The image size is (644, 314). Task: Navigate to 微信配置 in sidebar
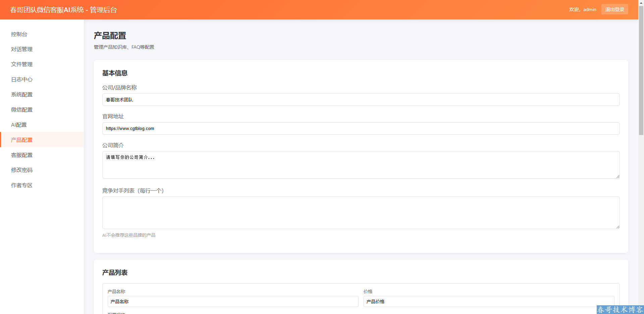[x=22, y=110]
